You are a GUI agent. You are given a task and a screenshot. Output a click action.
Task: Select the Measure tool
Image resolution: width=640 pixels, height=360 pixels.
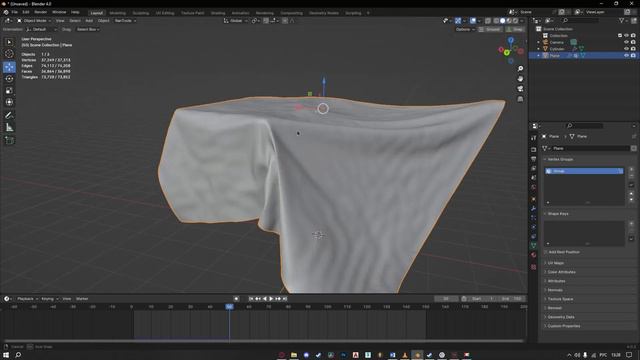point(9,127)
